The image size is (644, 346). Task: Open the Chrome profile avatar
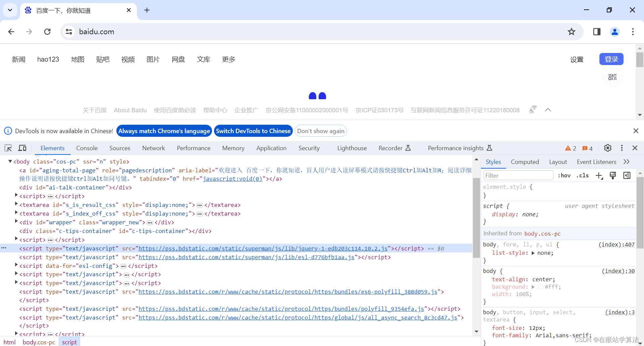[615, 32]
